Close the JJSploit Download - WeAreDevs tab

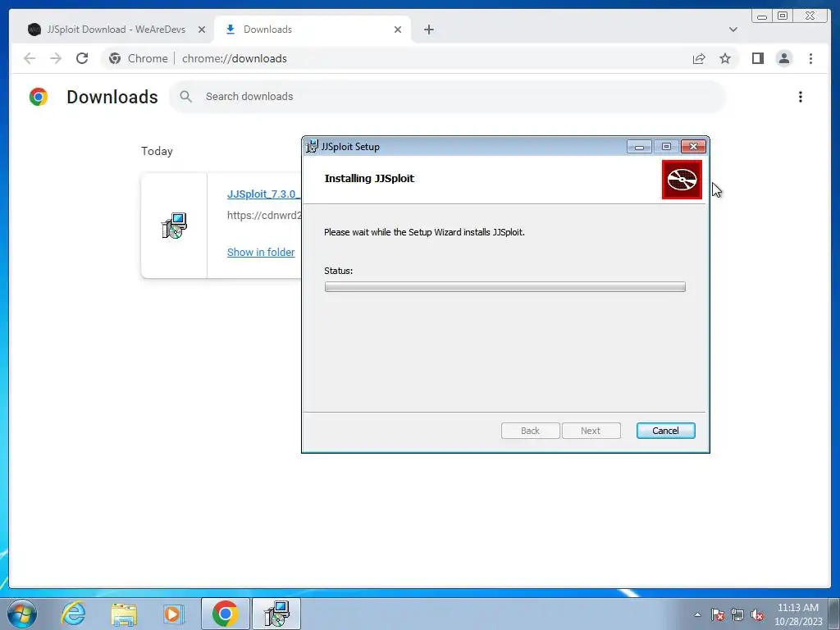tap(202, 30)
